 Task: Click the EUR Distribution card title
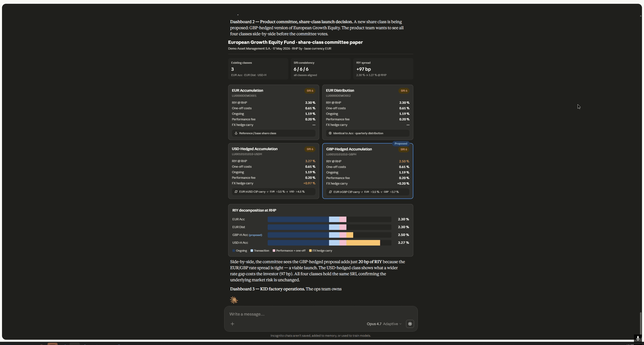pyautogui.click(x=340, y=90)
